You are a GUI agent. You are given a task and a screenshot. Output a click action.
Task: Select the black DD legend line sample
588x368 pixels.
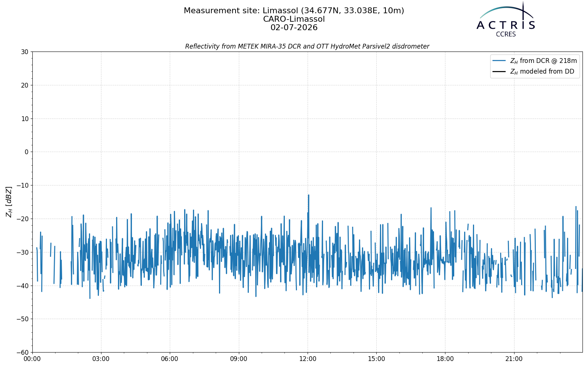499,71
